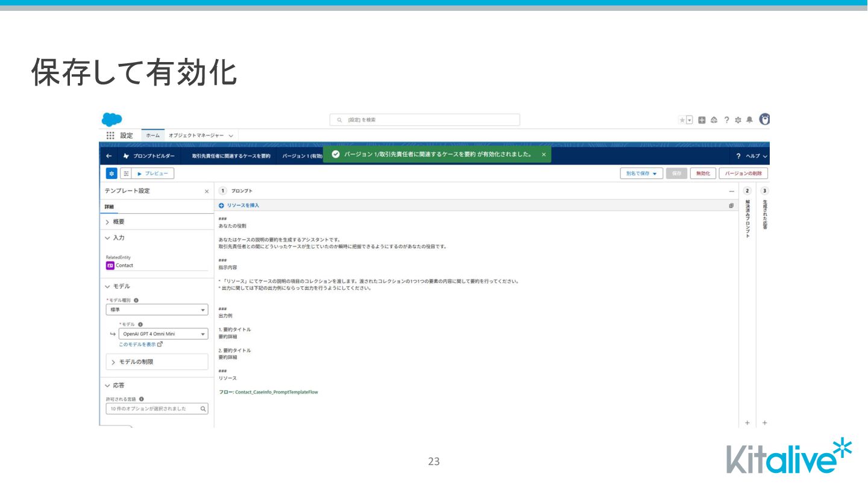
Task: Open the Trailhead guidance icon
Action: tap(714, 120)
